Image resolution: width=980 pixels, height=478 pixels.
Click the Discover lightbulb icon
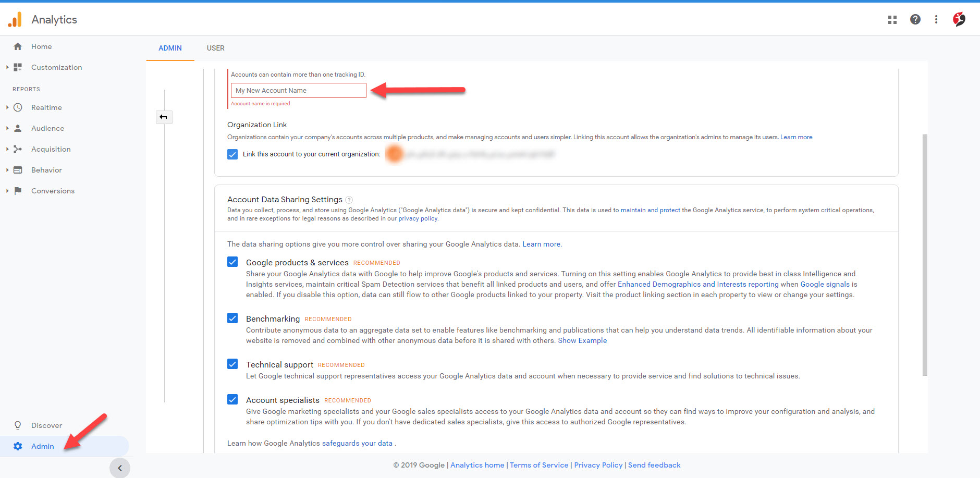(18, 425)
